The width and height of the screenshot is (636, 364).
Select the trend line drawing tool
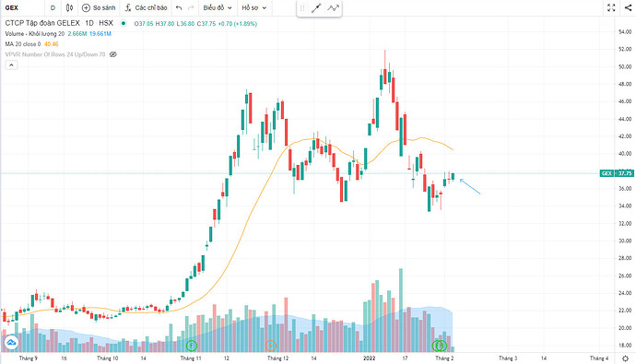[316, 8]
